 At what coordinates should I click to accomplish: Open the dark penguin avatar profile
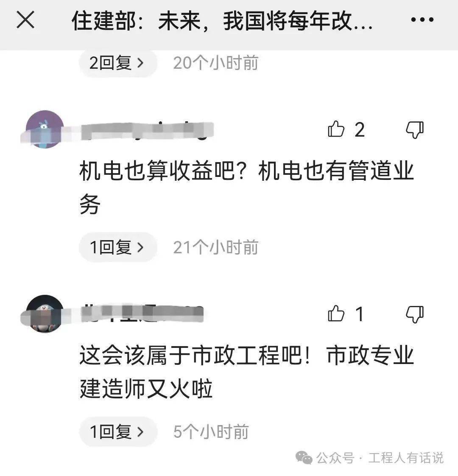45,314
